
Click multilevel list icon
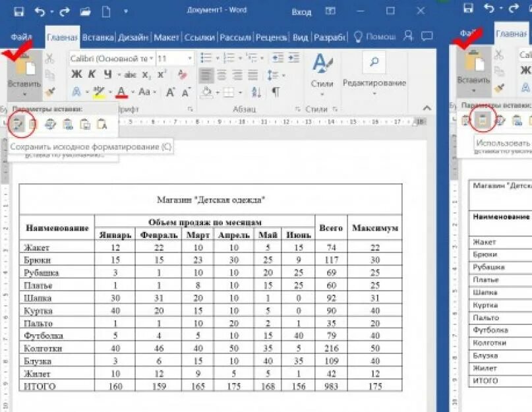[252, 58]
